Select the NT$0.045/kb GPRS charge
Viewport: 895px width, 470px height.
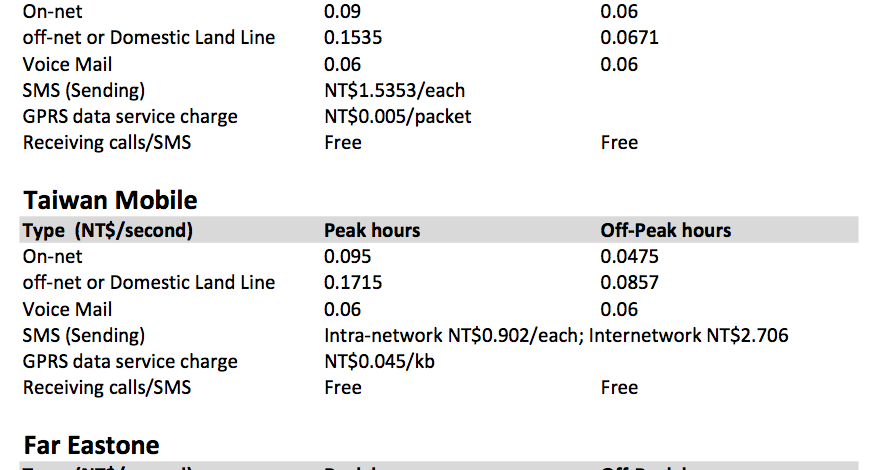tap(380, 361)
